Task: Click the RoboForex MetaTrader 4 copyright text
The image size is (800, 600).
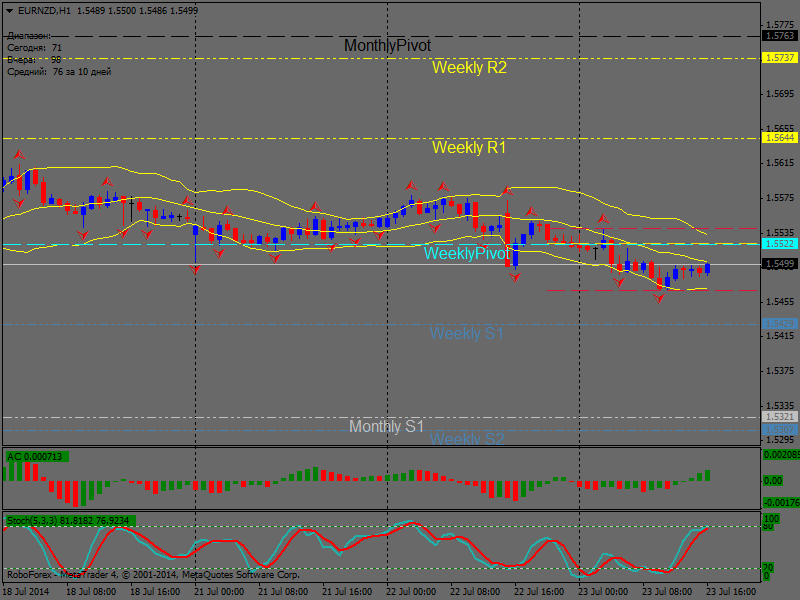Action: coord(152,575)
